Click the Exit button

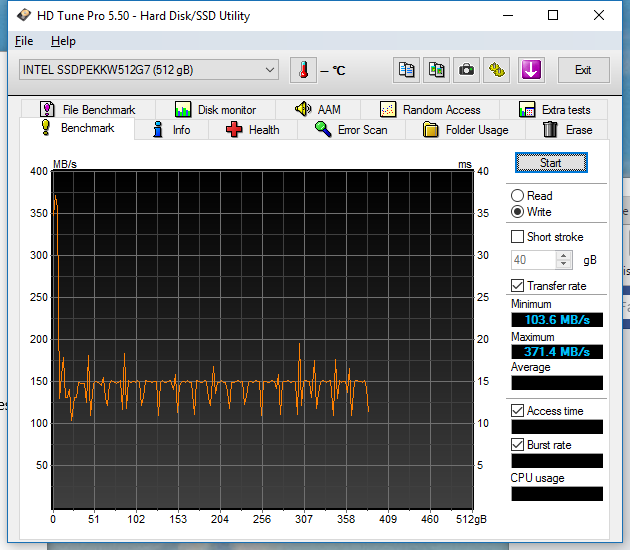583,70
